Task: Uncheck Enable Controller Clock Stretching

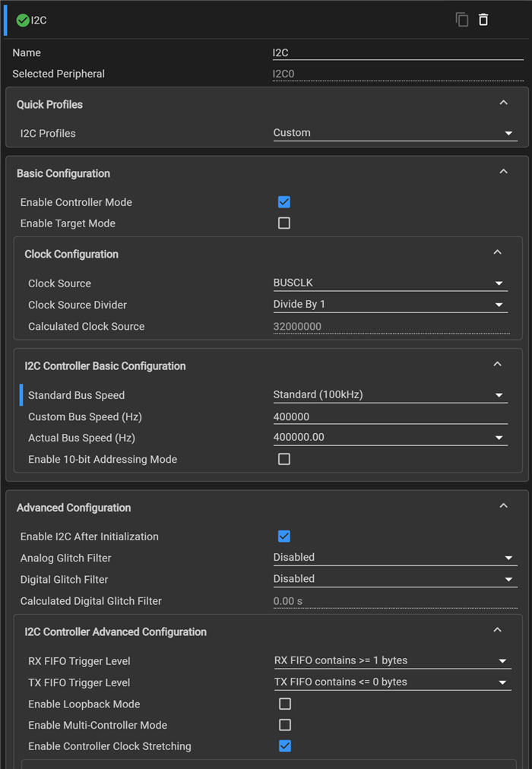Action: 285,746
